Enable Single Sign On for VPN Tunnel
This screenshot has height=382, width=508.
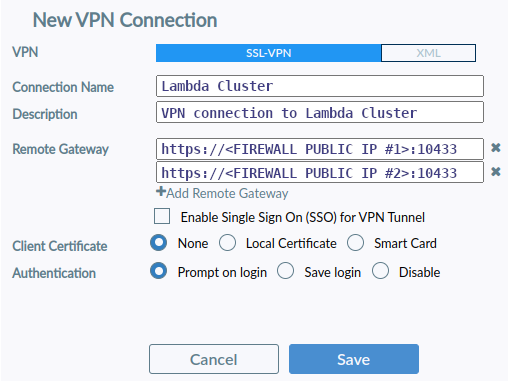tap(162, 216)
